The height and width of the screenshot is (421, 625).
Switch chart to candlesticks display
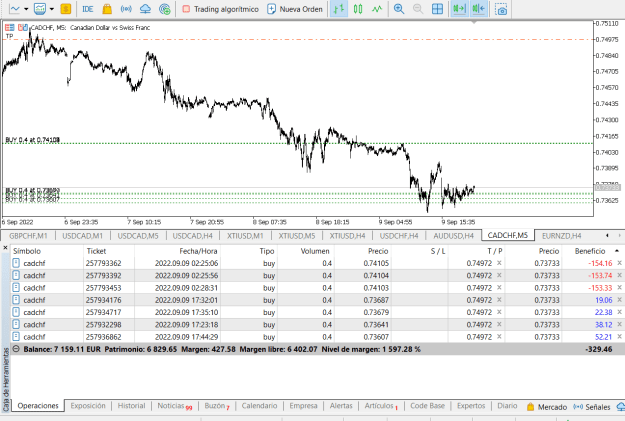point(358,9)
